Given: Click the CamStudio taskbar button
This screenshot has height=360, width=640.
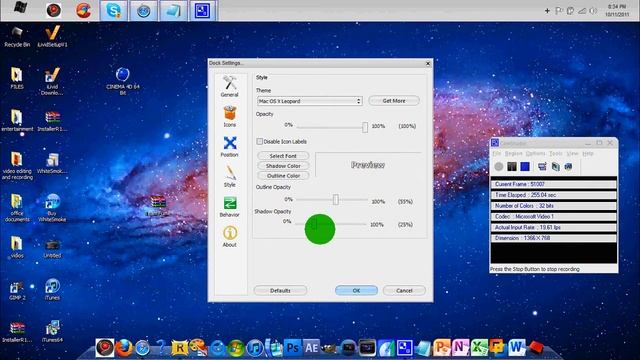Looking at the screenshot, I should pos(202,11).
